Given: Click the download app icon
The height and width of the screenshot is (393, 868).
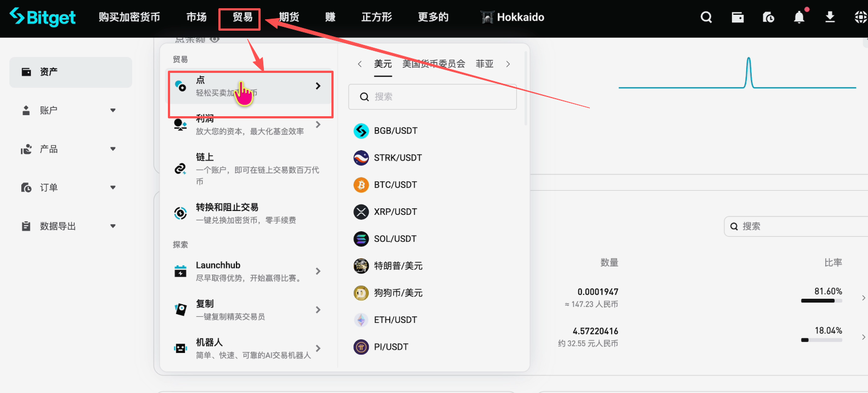Looking at the screenshot, I should coord(830,18).
